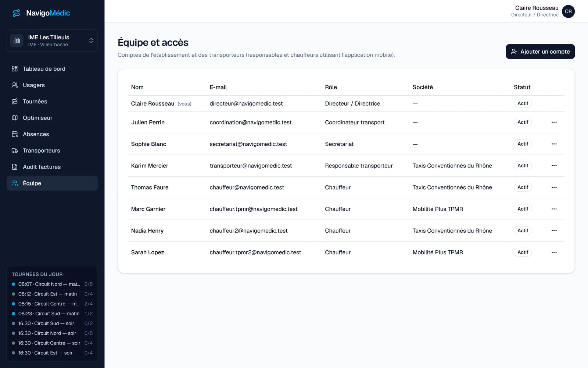
Task: Click the Équipe people icon
Action: click(15, 183)
